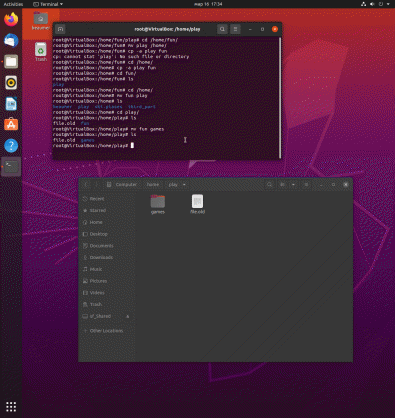The image size is (395, 418).
Task: Click Computer in the Files path bar
Action: point(122,184)
